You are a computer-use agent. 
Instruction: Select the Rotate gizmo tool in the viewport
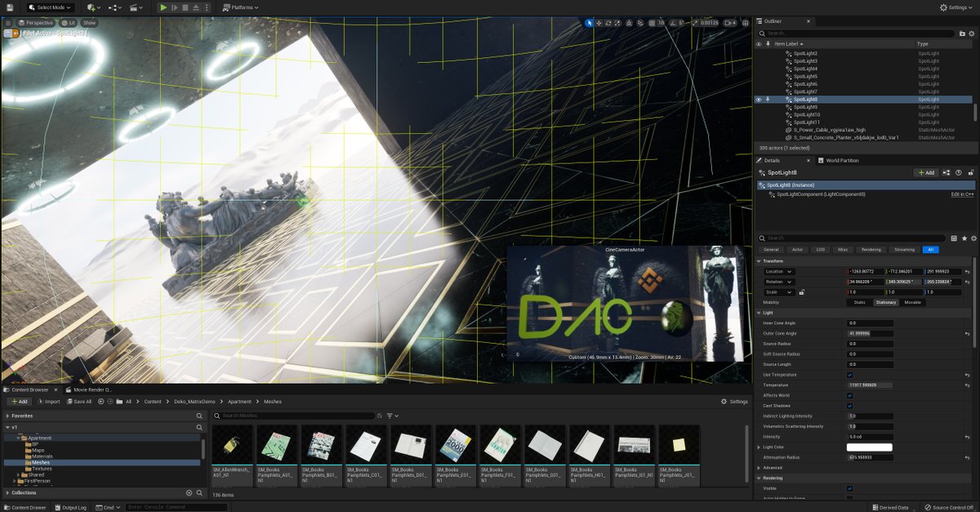pos(608,23)
